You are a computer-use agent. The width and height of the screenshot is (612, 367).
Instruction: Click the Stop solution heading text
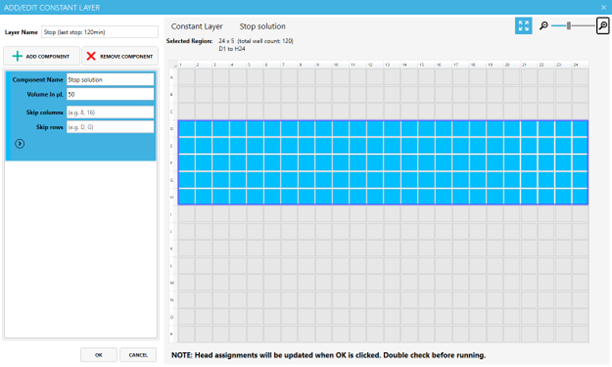(262, 26)
